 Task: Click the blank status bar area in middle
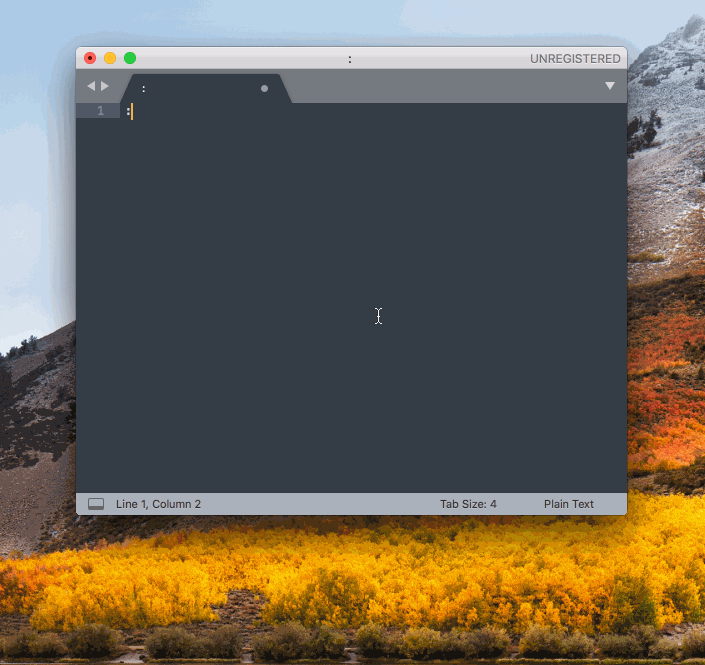(x=320, y=504)
